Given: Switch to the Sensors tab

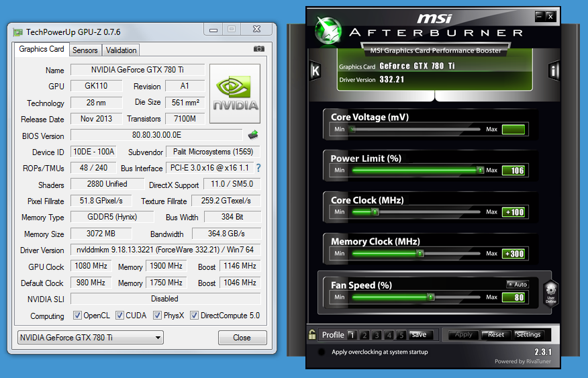Looking at the screenshot, I should pyautogui.click(x=85, y=50).
